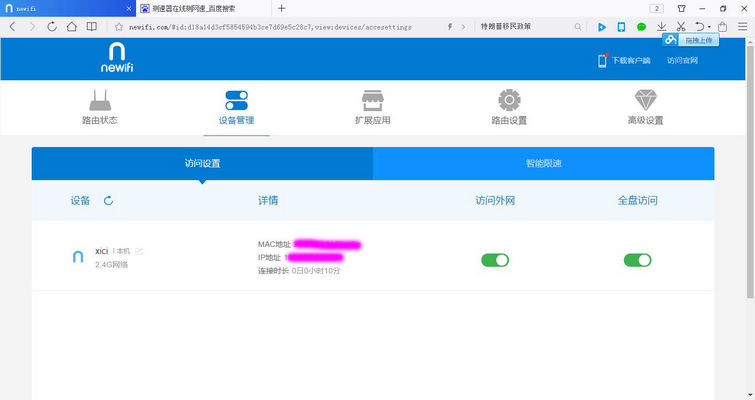
Task: Open the downloads manager icon
Action: click(x=662, y=26)
